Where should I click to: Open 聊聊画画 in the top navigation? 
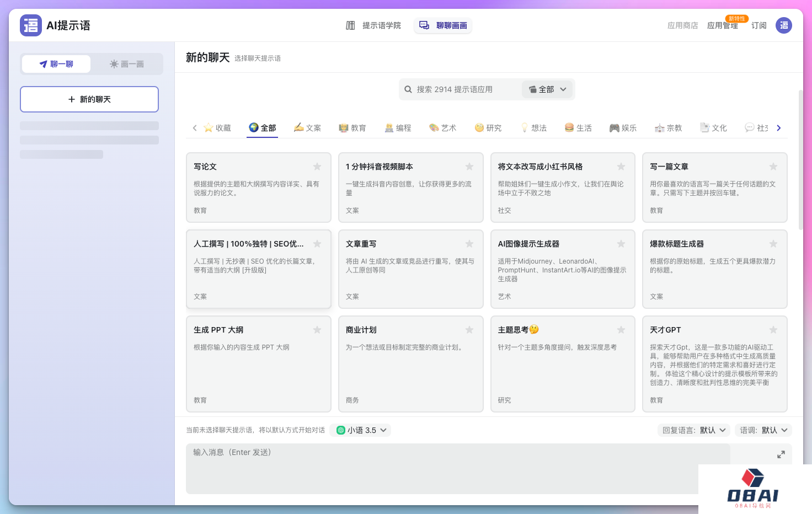coord(443,25)
